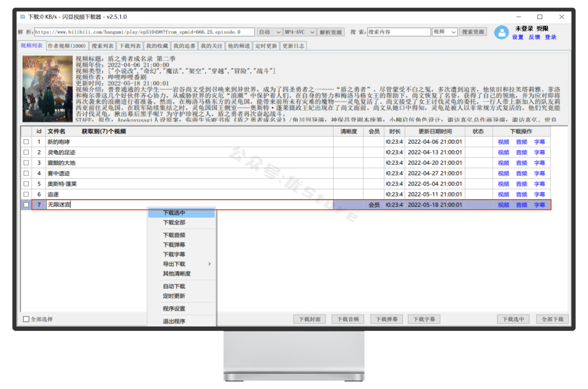Click 视频 link for row 新的咆哮
The width and height of the screenshot is (588, 389).
click(504, 142)
